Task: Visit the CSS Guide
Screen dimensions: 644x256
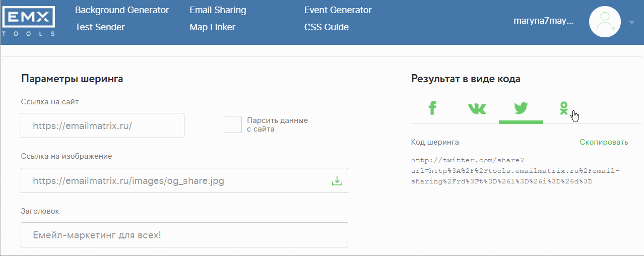Action: click(x=327, y=27)
